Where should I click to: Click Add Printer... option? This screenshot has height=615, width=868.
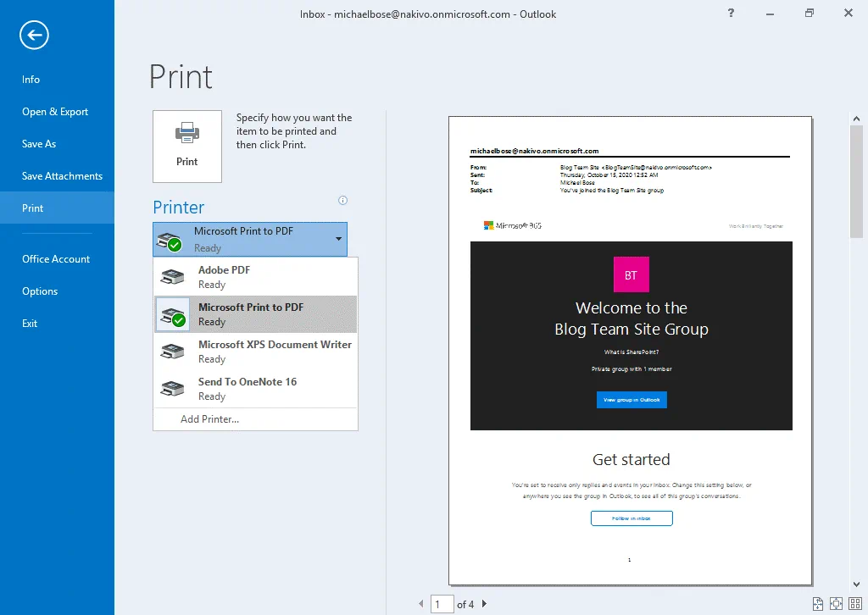pos(209,419)
